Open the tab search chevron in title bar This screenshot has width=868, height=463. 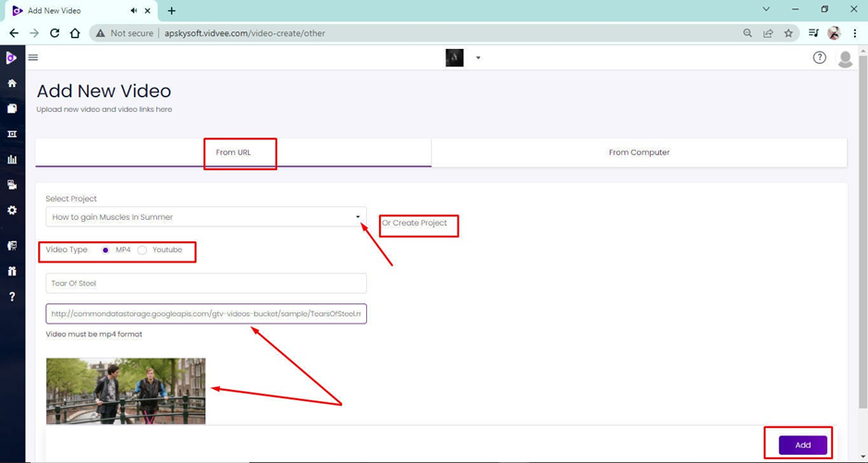(x=766, y=9)
